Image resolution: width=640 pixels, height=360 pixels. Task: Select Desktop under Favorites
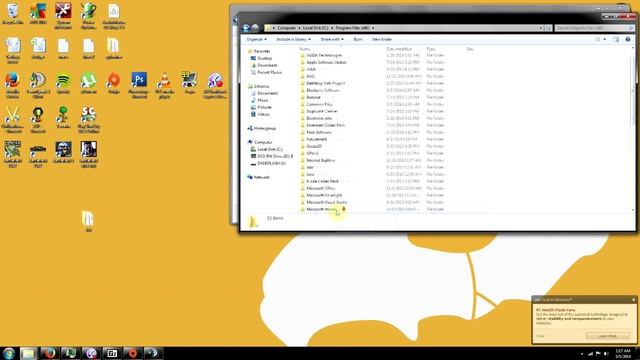(264, 58)
